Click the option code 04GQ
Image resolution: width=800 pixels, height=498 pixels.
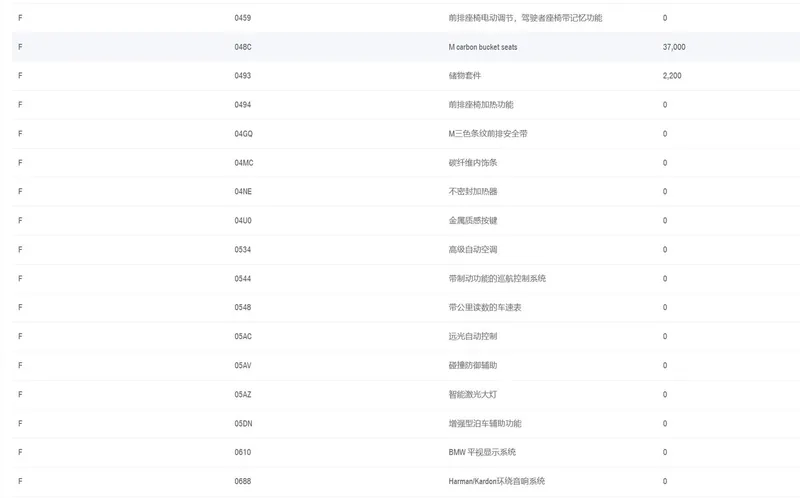[x=243, y=134]
